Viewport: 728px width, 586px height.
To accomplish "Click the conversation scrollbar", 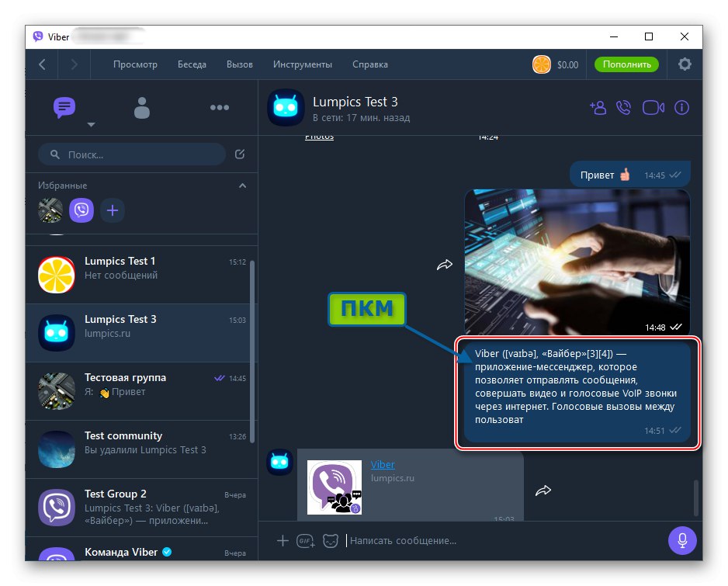I will [x=695, y=498].
